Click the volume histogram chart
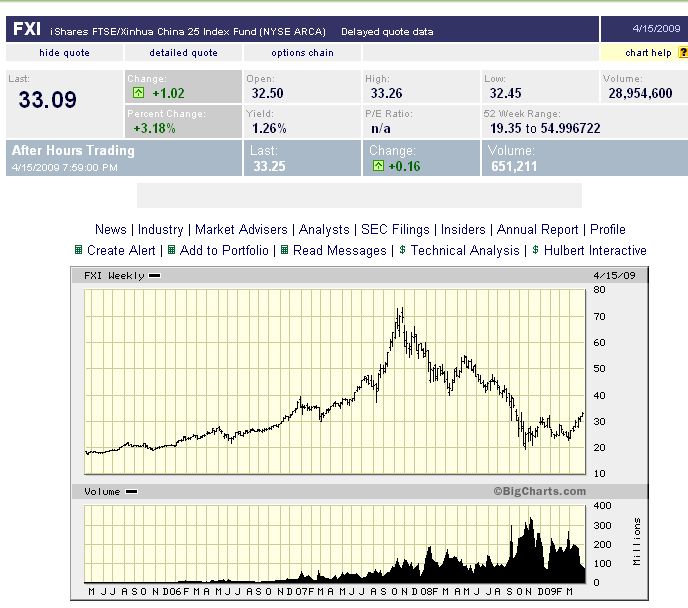Screen dimensions: 688x608 (x=335, y=544)
